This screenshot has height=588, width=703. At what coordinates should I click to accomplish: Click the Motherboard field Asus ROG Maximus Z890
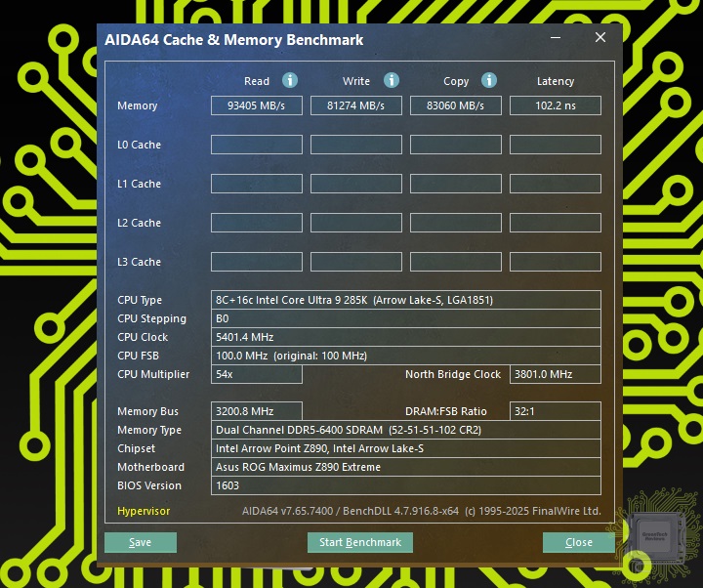[x=405, y=467]
